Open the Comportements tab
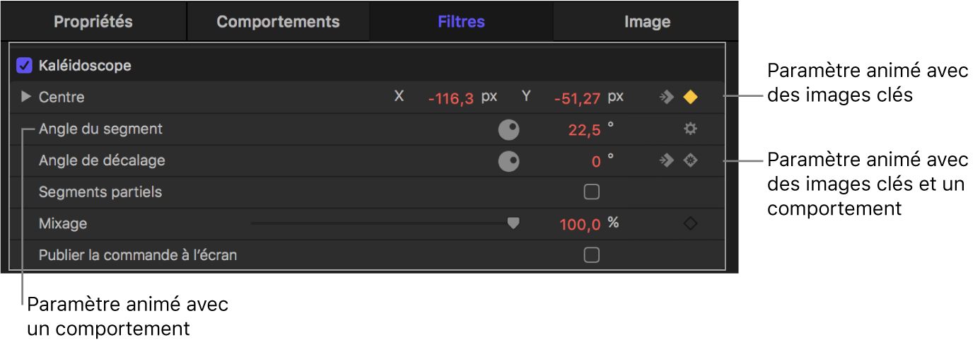The image size is (980, 340). (x=278, y=21)
